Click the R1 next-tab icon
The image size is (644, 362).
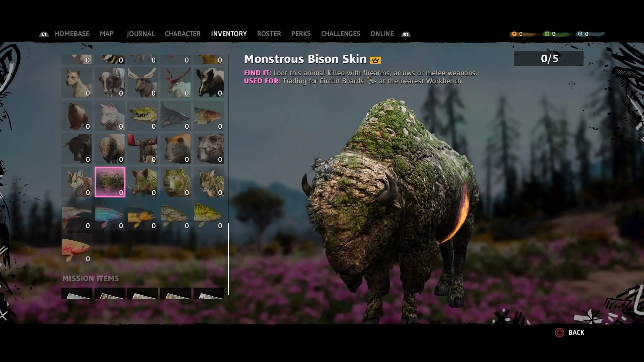coord(406,34)
